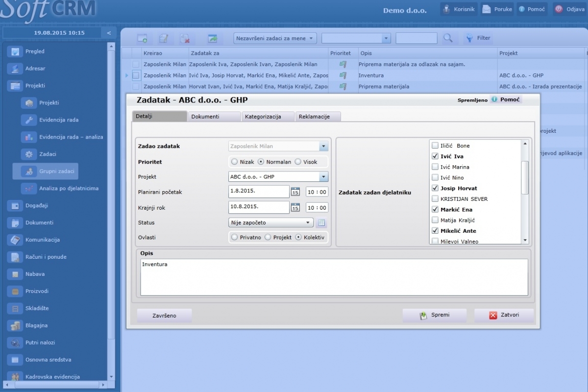Select Nizak priority radio button
The height and width of the screenshot is (392, 588).
(x=234, y=162)
